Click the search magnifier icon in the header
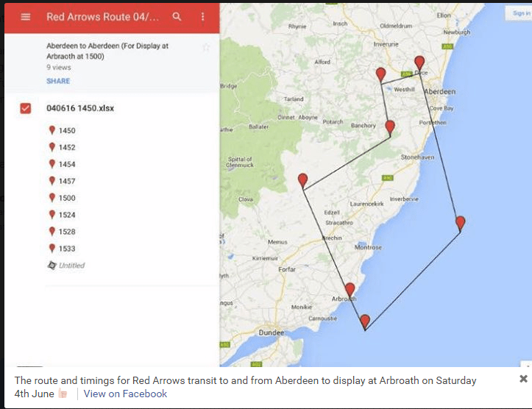 [177, 17]
